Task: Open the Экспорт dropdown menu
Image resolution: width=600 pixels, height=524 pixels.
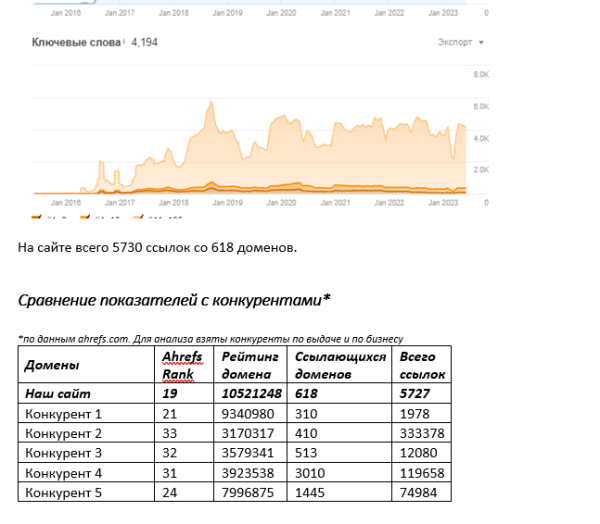Action: (x=460, y=43)
